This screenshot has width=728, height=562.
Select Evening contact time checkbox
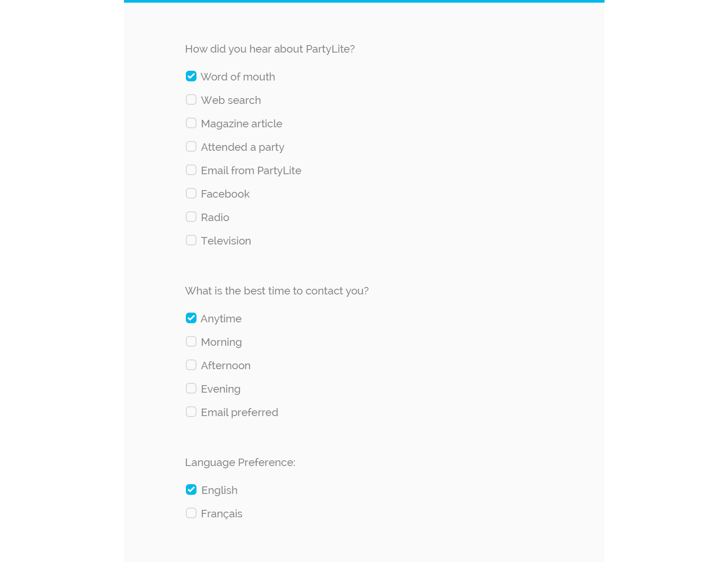(191, 389)
